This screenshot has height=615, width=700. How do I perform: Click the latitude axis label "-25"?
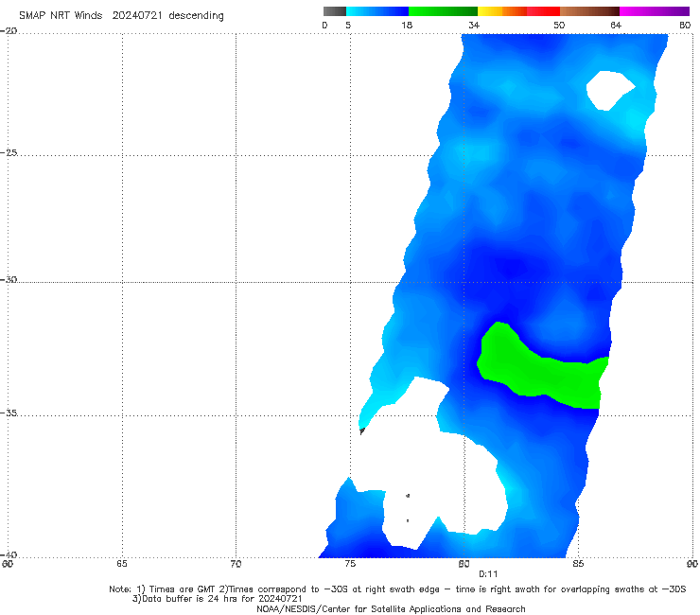click(x=9, y=152)
